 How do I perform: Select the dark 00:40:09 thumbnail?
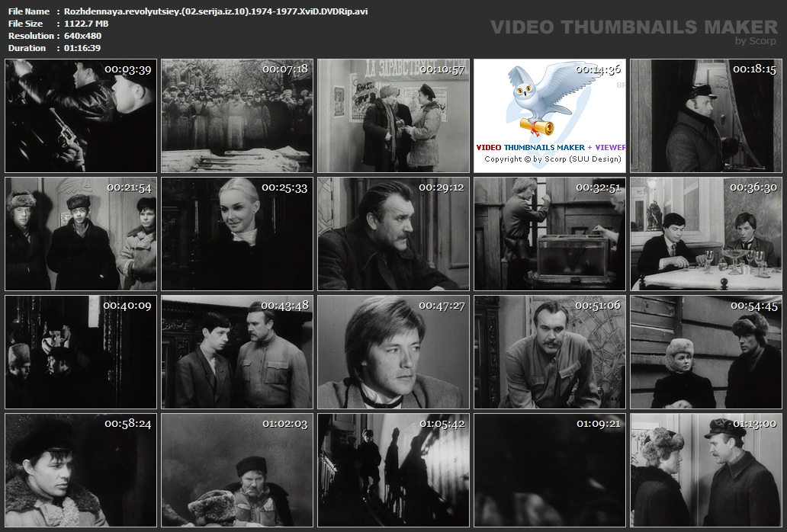point(81,352)
